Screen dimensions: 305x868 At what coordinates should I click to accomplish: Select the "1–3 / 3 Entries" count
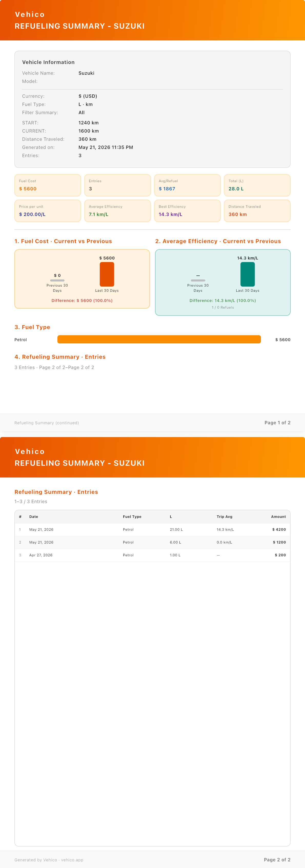31,501
